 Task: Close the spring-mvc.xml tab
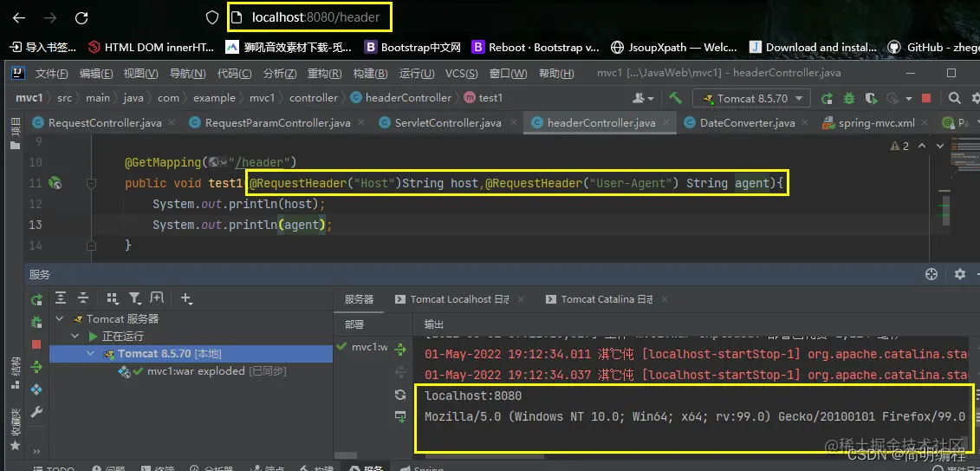[x=925, y=123]
